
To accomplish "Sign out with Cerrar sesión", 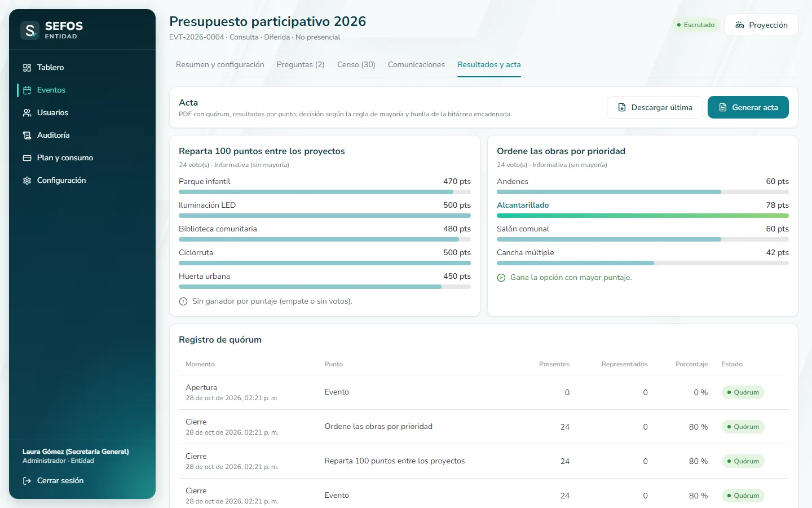I will click(82, 481).
